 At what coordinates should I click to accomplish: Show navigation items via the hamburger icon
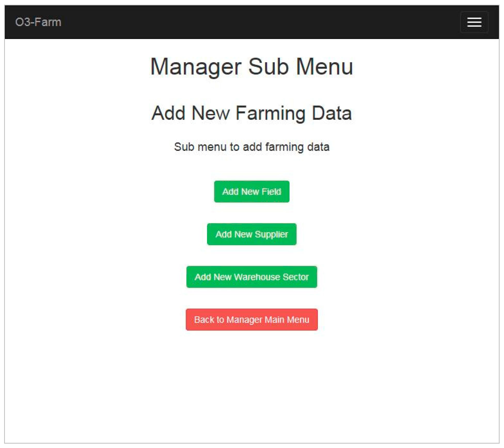pos(474,22)
